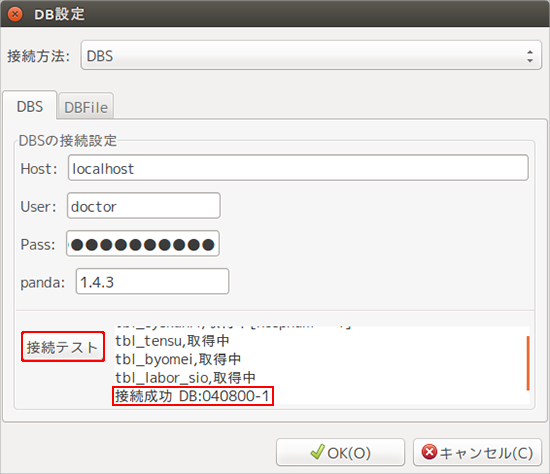
Task: Click into the Pass password field
Action: (143, 244)
